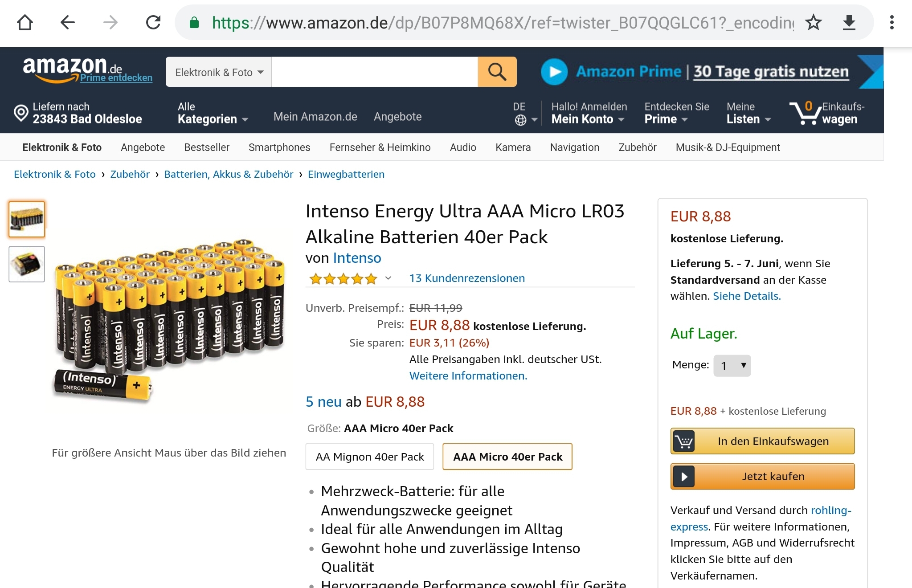Image resolution: width=912 pixels, height=588 pixels.
Task: Open the Elektronik & Foto search category dropdown
Action: click(x=219, y=72)
